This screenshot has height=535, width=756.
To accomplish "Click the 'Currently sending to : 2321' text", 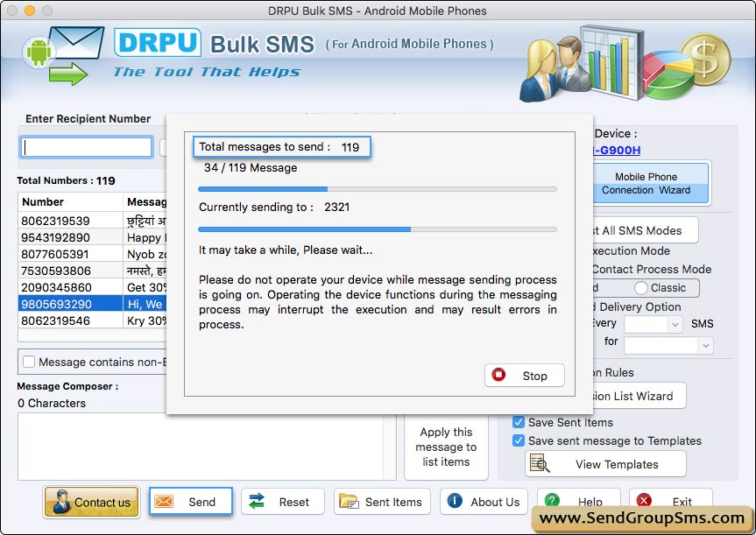I will [274, 208].
